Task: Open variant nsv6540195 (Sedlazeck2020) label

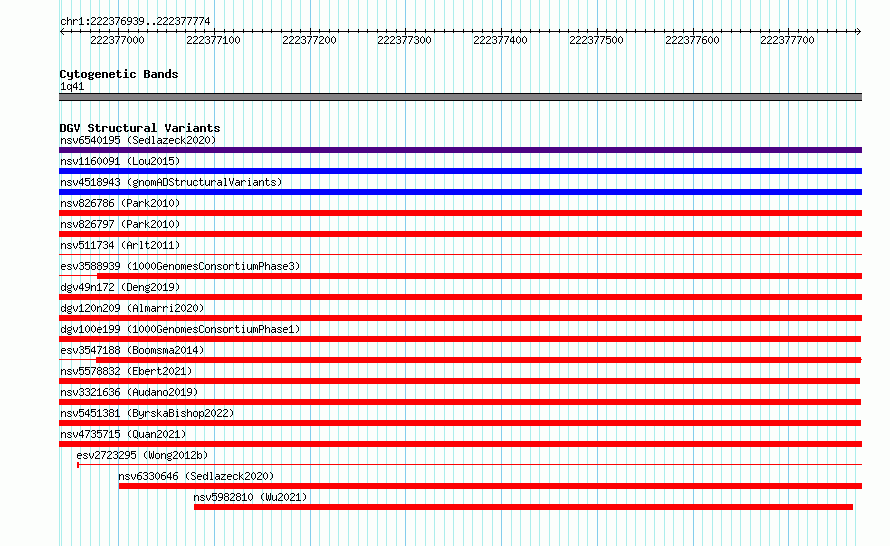Action: (x=138, y=140)
